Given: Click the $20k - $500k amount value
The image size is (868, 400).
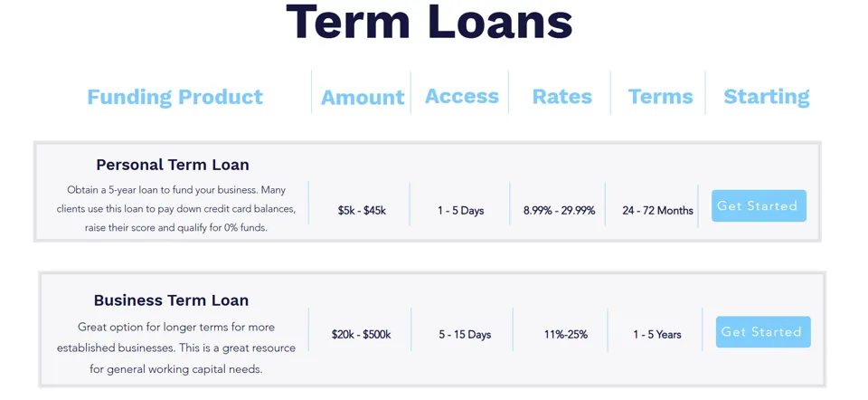Looking at the screenshot, I should coord(361,335).
